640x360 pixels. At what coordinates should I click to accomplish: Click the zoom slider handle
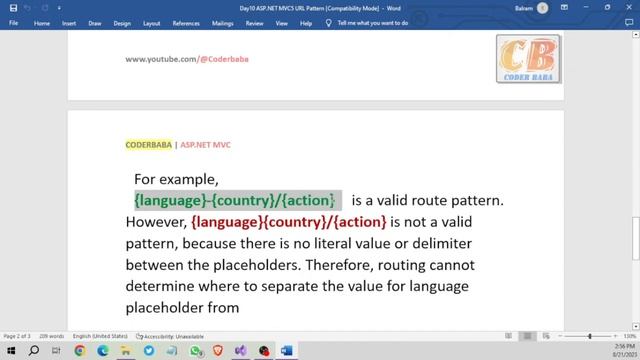click(x=590, y=336)
